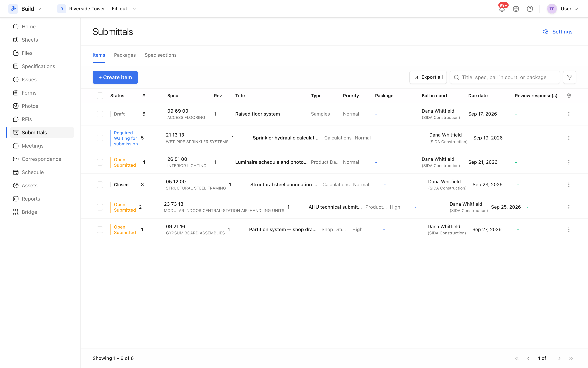Open the filter funnel icon

click(570, 77)
